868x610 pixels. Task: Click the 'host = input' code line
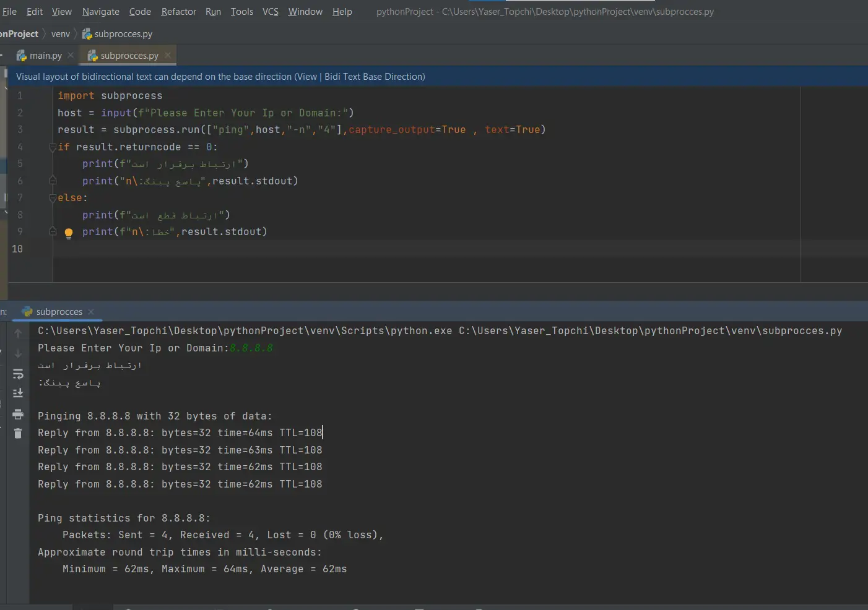tap(206, 113)
